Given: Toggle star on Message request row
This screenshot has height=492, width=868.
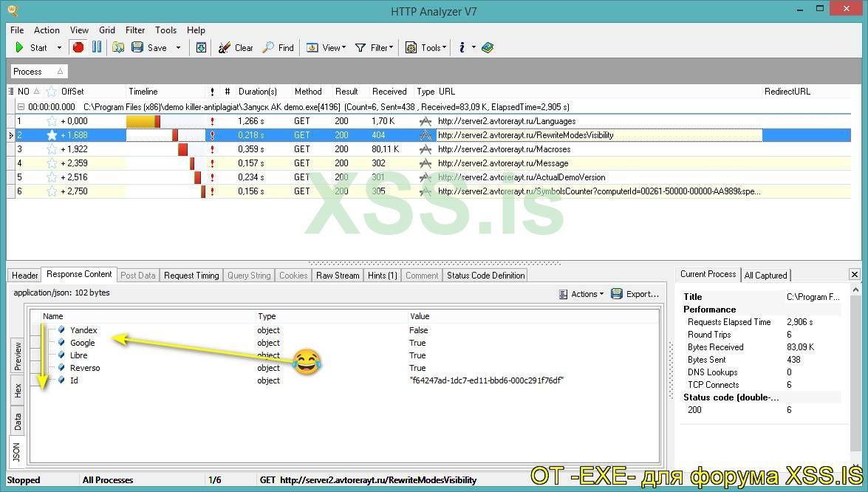Looking at the screenshot, I should [52, 163].
